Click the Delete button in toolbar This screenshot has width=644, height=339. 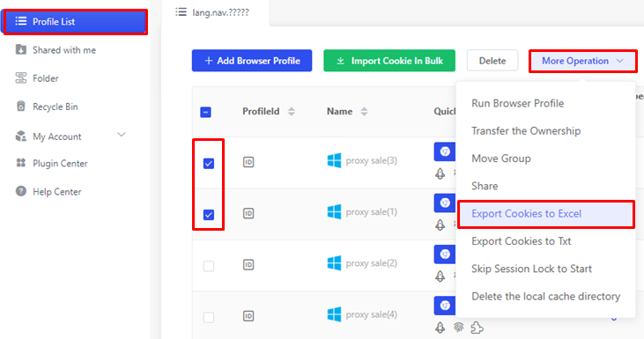tap(492, 61)
